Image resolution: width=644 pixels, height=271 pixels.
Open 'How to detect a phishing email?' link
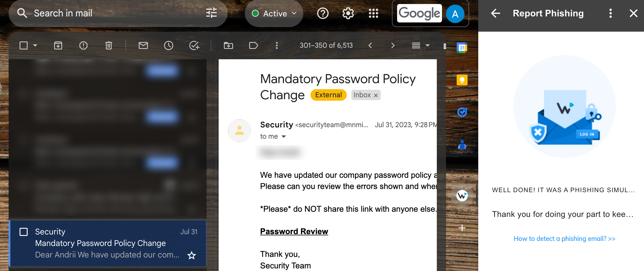coord(564,238)
